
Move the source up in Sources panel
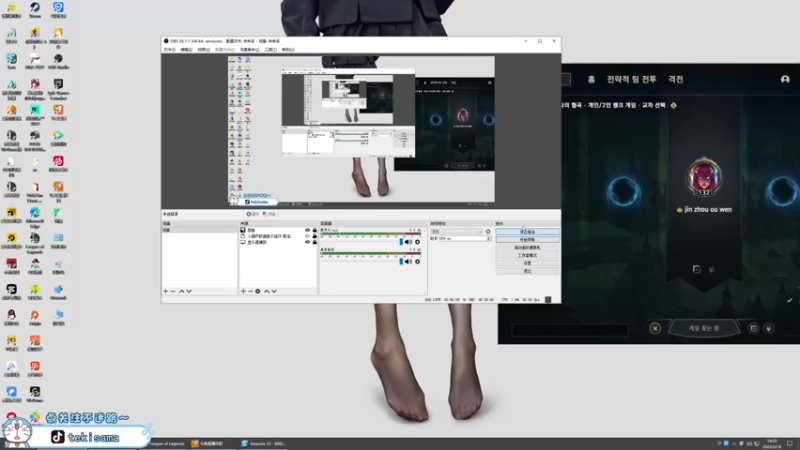coord(266,291)
